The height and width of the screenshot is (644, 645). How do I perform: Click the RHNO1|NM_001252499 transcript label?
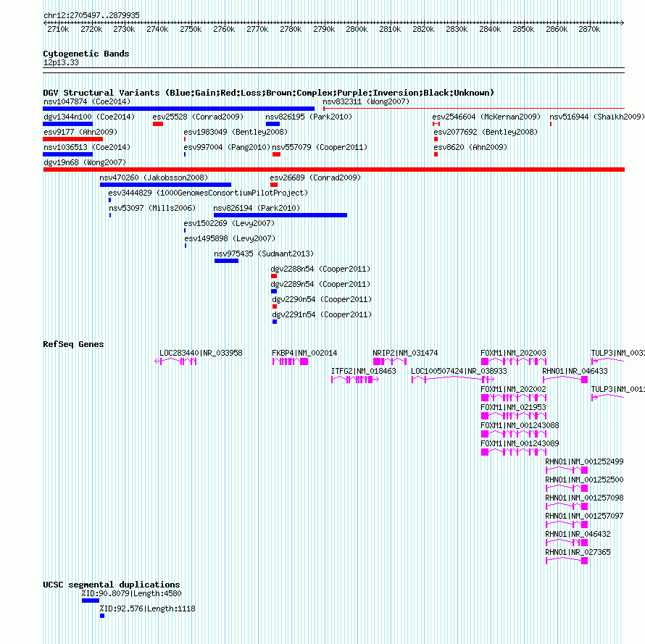(585, 461)
